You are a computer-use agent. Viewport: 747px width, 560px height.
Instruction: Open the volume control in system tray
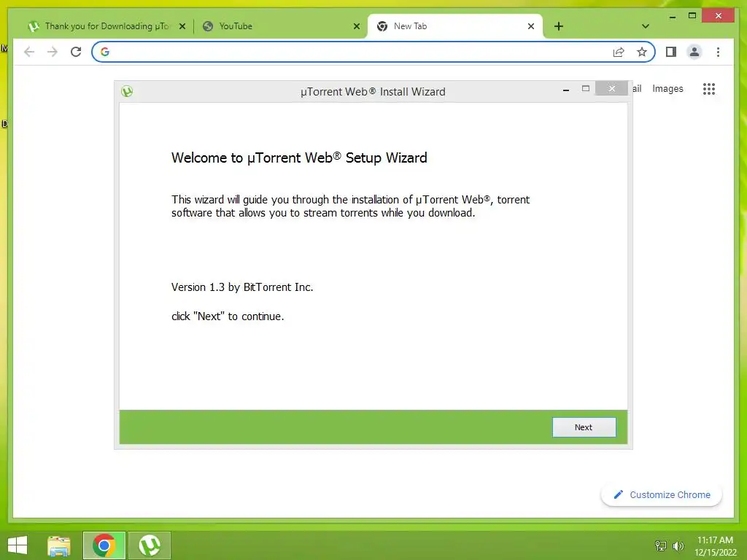point(678,545)
